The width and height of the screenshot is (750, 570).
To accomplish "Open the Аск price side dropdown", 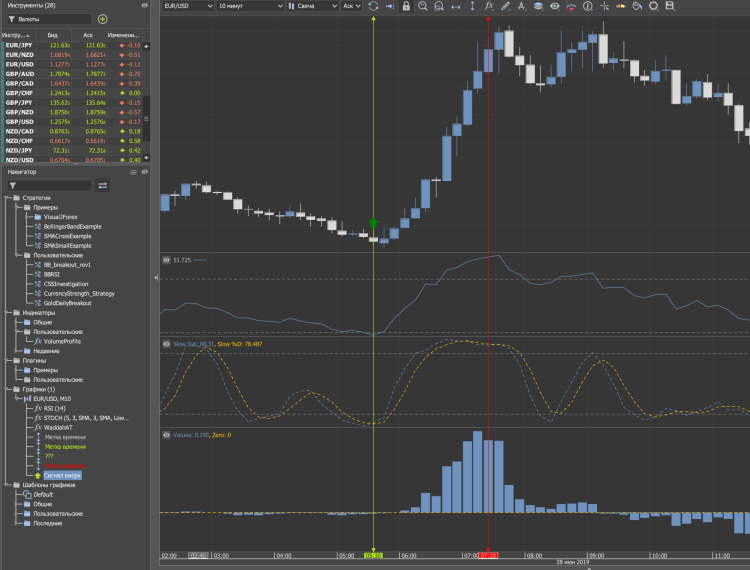I will (x=352, y=6).
